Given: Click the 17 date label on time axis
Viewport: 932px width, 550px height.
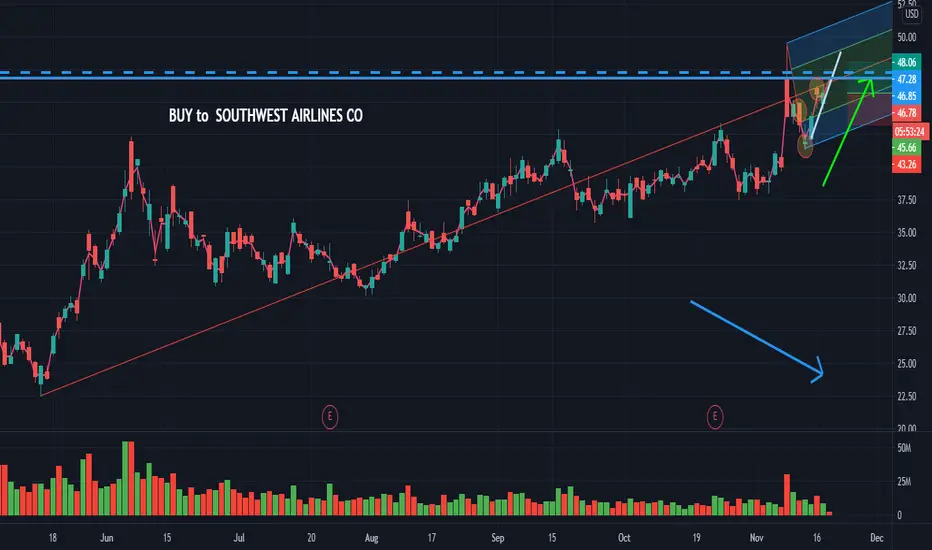Looking at the screenshot, I should (432, 538).
